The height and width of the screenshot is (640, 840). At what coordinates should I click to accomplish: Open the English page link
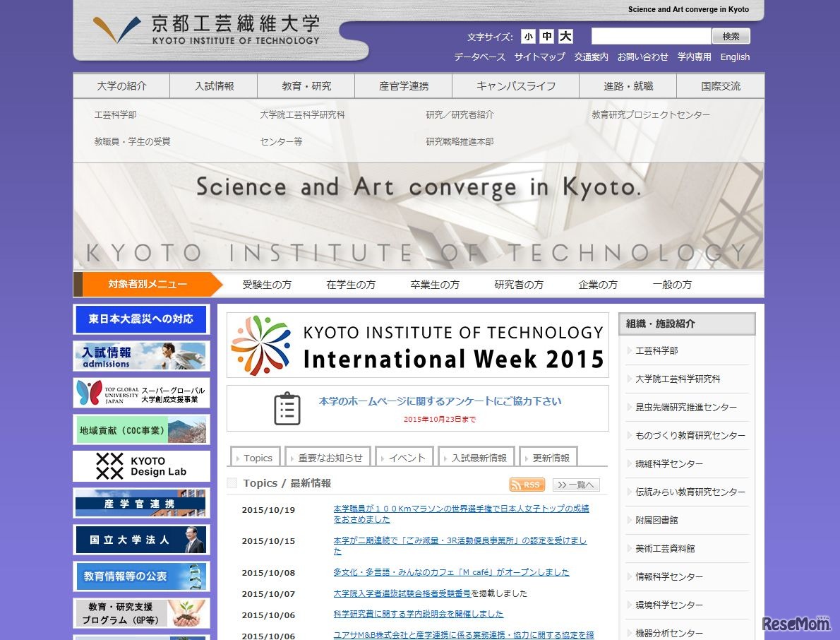click(x=736, y=57)
